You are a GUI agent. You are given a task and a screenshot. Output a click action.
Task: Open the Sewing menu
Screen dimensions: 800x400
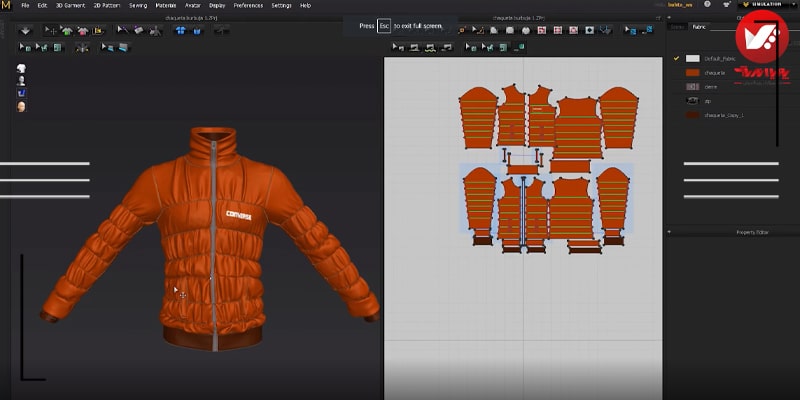[138, 5]
